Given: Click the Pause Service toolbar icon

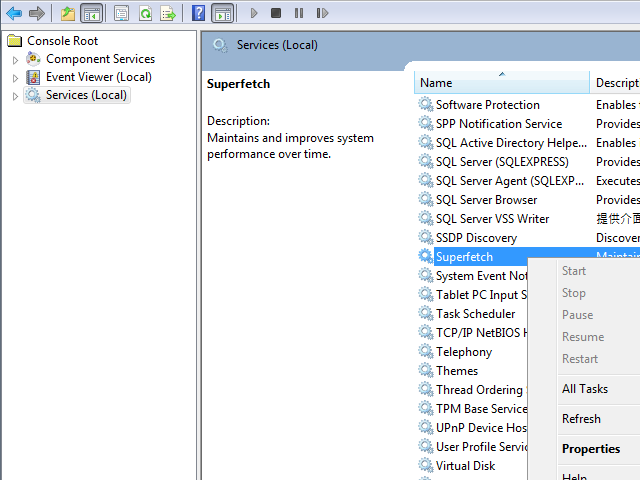Looking at the screenshot, I should [299, 13].
